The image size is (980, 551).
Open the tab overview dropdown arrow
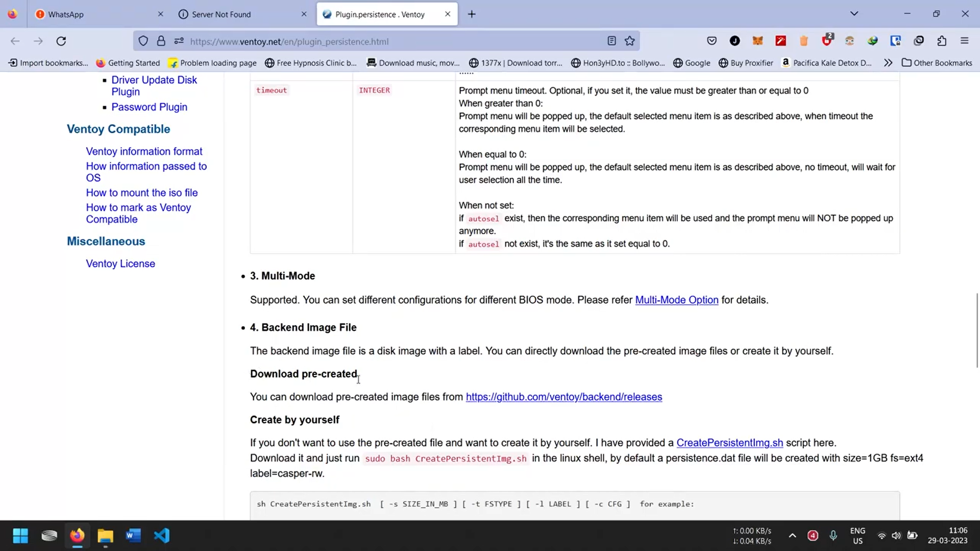854,14
